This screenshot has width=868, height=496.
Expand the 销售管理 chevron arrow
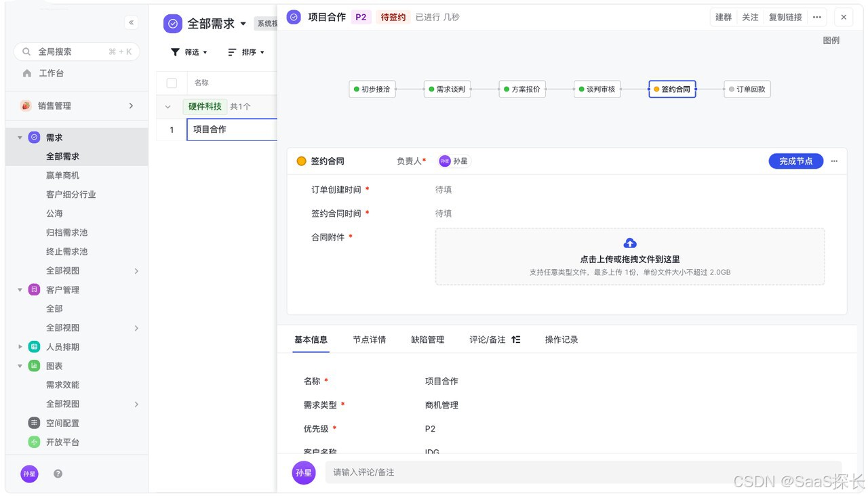click(131, 106)
